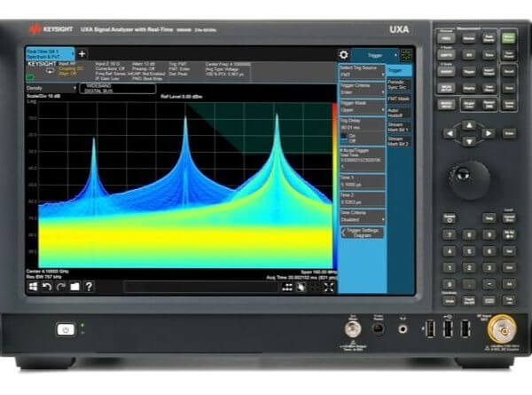Click the multi-window layout icon in the bottom bar
This screenshot has width=532, height=395.
[287, 288]
